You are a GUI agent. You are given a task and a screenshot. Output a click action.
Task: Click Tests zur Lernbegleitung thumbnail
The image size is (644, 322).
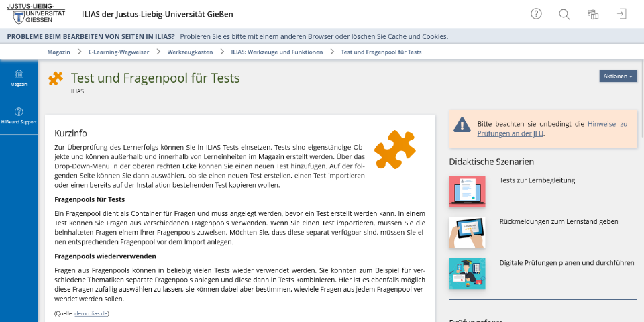click(x=467, y=191)
